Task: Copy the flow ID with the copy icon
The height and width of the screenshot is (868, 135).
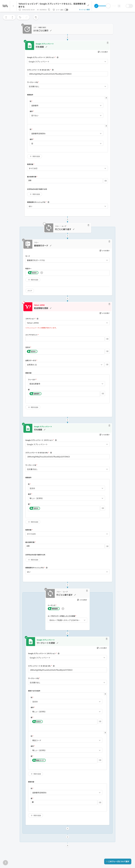Action: click(49, 10)
